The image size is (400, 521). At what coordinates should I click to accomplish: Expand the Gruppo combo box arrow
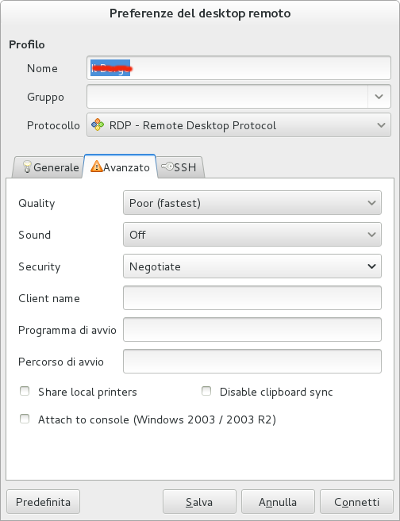coord(379,97)
